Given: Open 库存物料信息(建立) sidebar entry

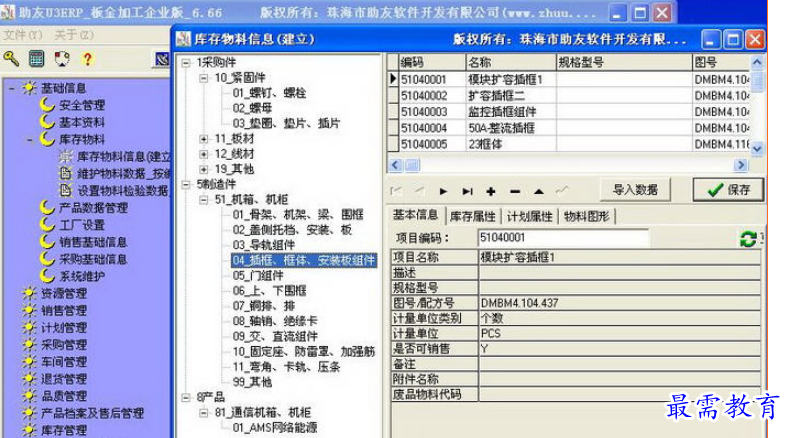Looking at the screenshot, I should click(124, 157).
